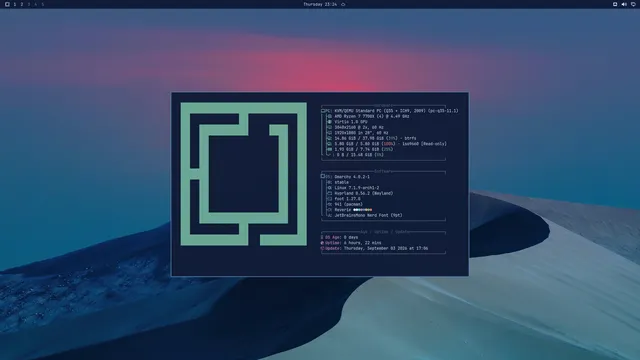Image resolution: width=640 pixels, height=360 pixels.
Task: Click the 1920x1080 display line
Action: pos(361,133)
